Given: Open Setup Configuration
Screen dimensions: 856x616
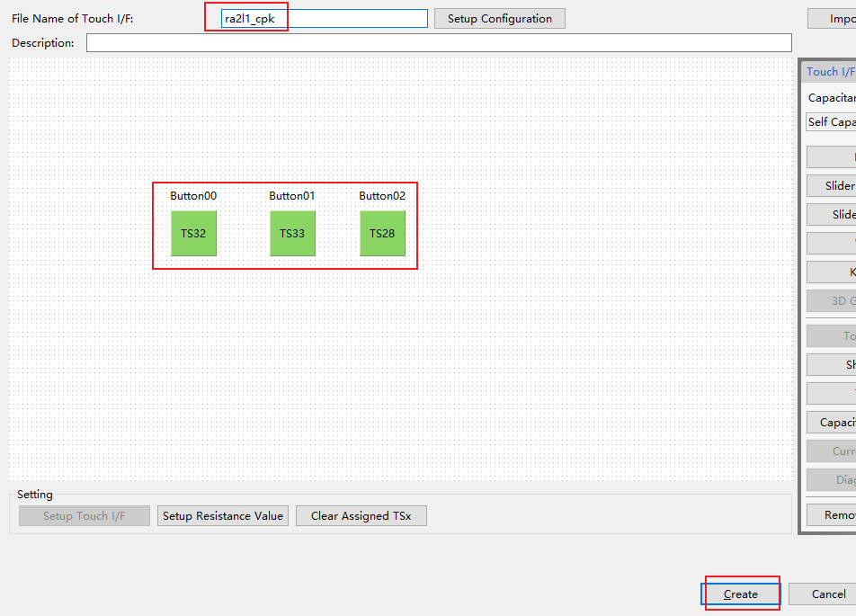Looking at the screenshot, I should coord(499,19).
